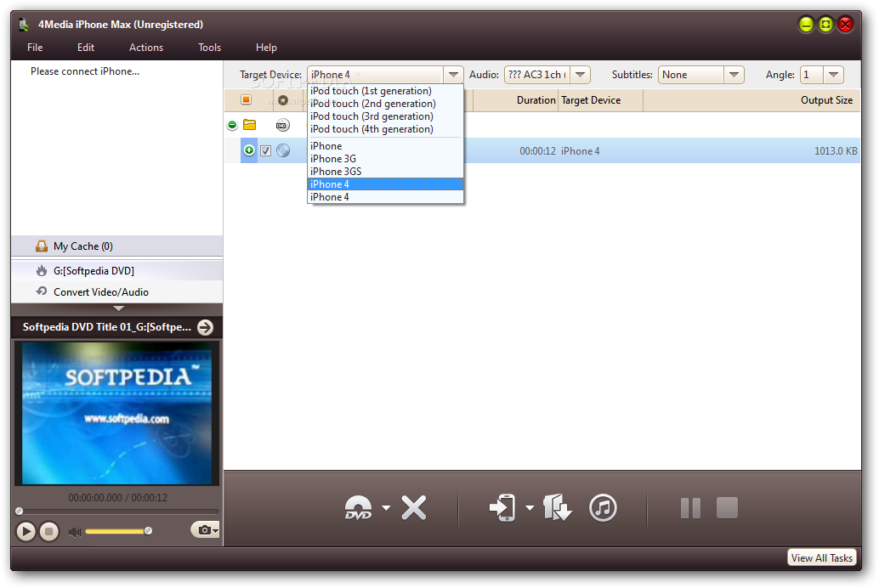Screen dimensions: 879x588
Task: Click the Convert Video/Audio refresh icon
Action: pyautogui.click(x=42, y=291)
